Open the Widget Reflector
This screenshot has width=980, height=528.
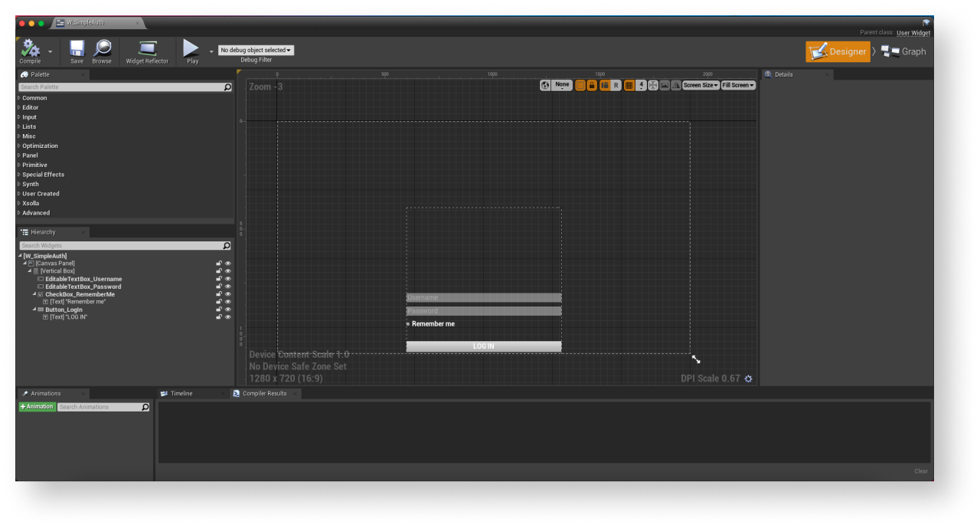(147, 51)
